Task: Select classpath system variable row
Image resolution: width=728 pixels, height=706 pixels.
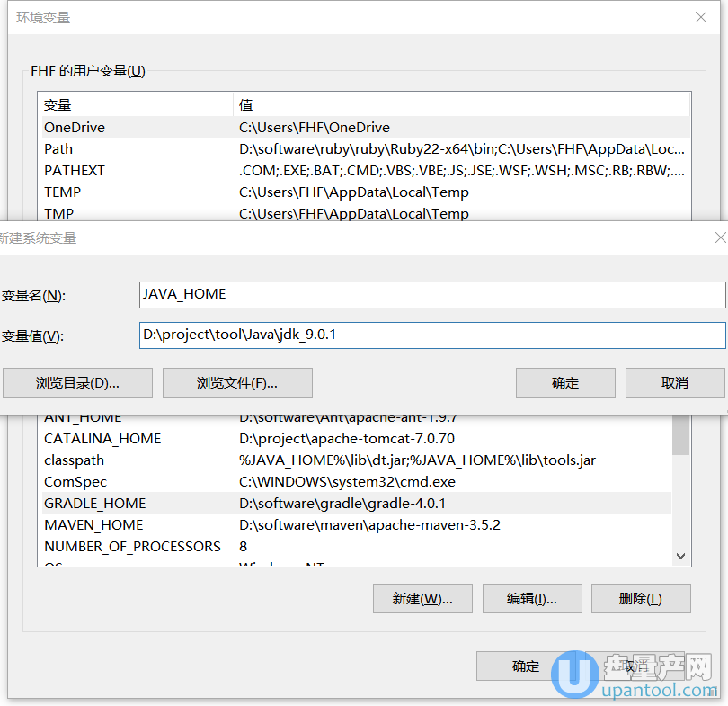Action: (x=356, y=460)
